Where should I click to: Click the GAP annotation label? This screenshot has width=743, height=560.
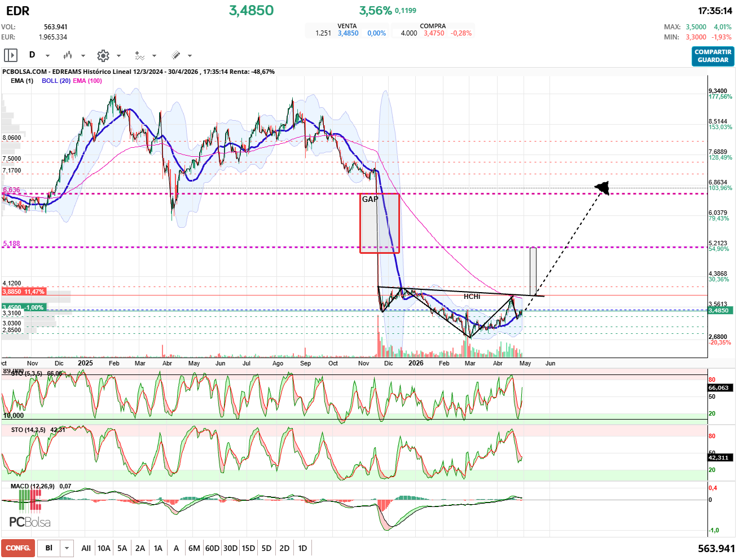click(x=370, y=199)
